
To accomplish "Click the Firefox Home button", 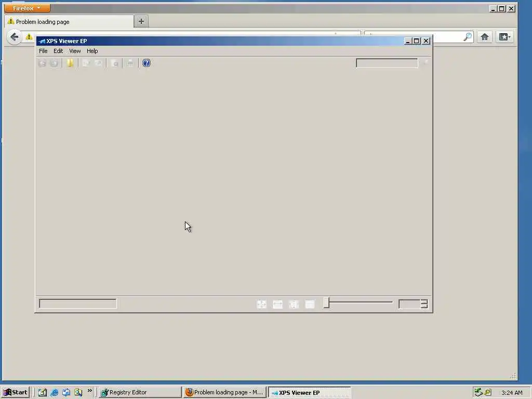I will coord(485,37).
